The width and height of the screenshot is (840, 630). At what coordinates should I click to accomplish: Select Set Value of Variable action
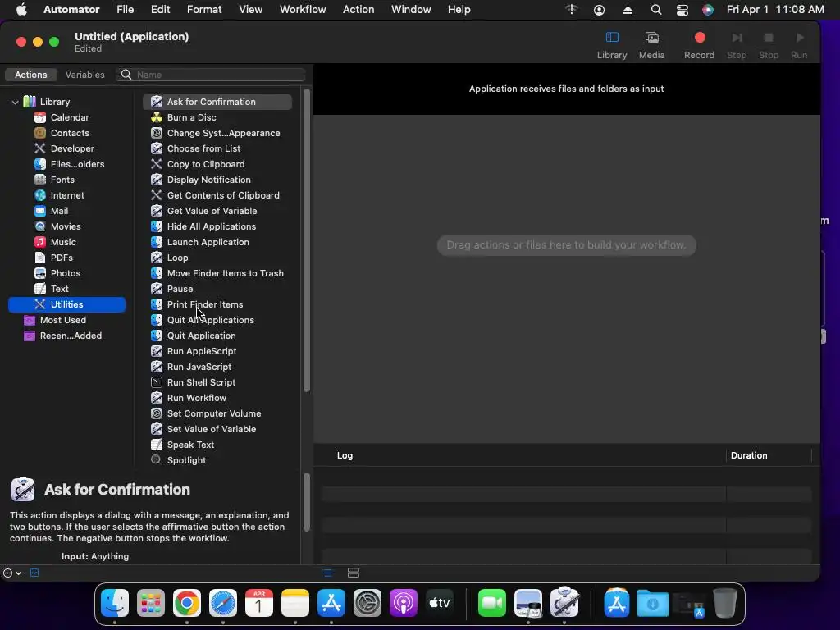(217, 428)
